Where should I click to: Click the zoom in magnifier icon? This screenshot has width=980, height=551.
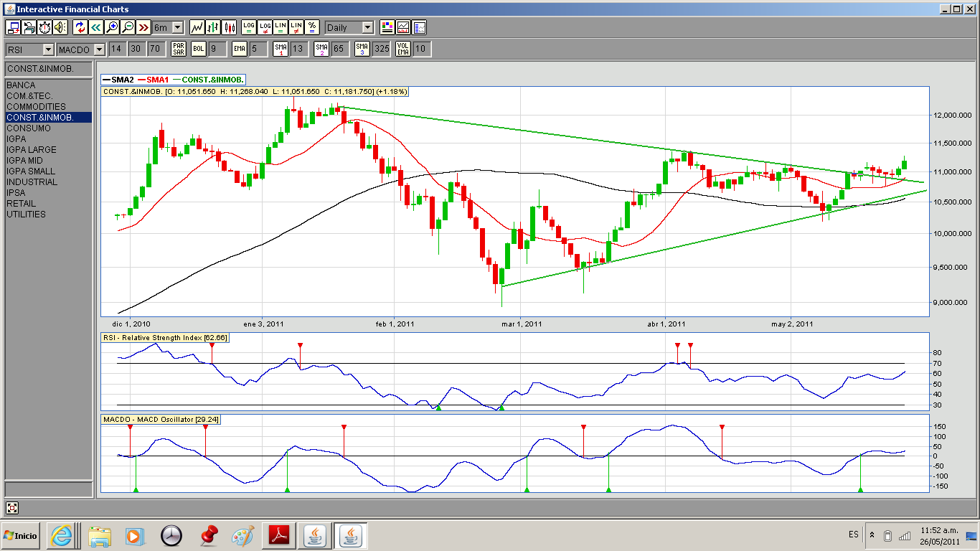point(112,27)
